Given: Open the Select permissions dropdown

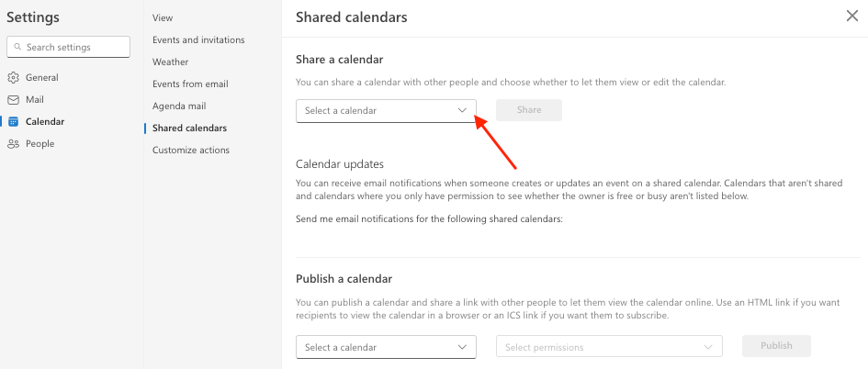Looking at the screenshot, I should 610,347.
